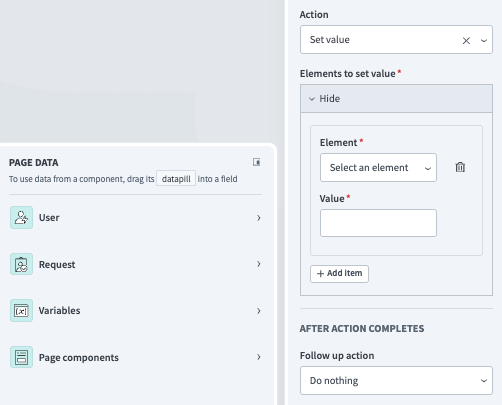The width and height of the screenshot is (502, 405).
Task: Expand the Request data chevron
Action: tap(259, 264)
